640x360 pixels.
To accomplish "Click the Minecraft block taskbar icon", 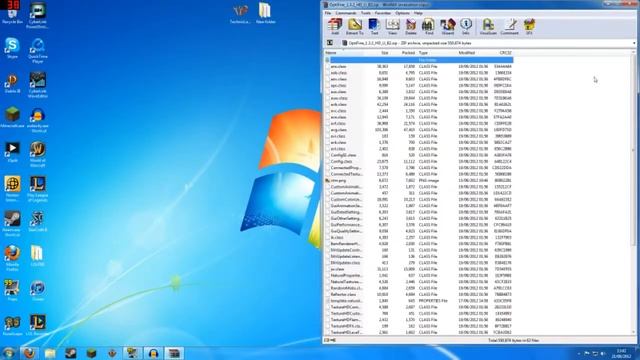I will 91,353.
